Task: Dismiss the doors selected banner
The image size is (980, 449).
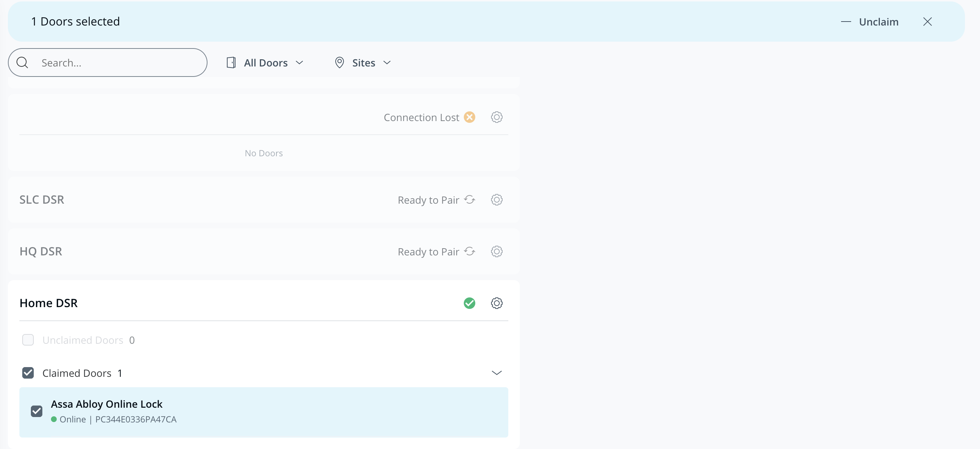Action: pos(927,22)
